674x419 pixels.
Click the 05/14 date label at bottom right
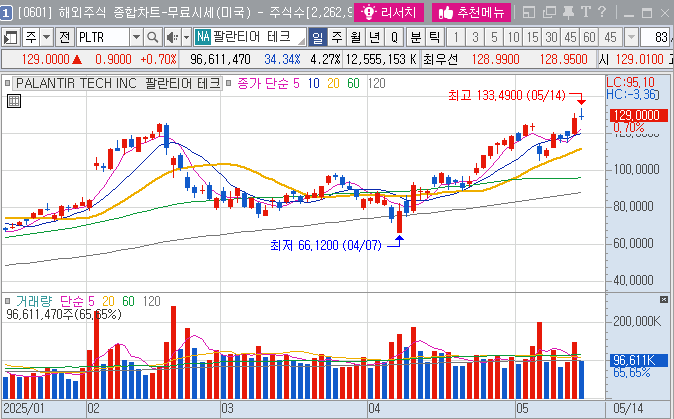tap(628, 408)
